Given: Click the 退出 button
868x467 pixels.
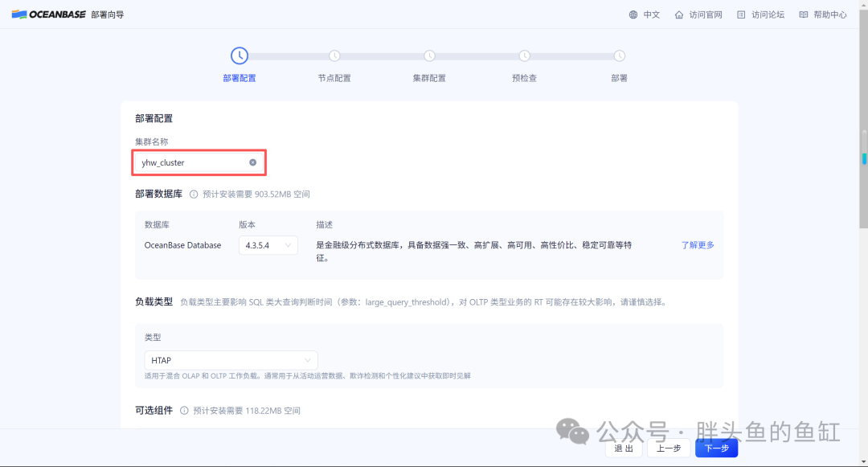Looking at the screenshot, I should pos(624,449).
